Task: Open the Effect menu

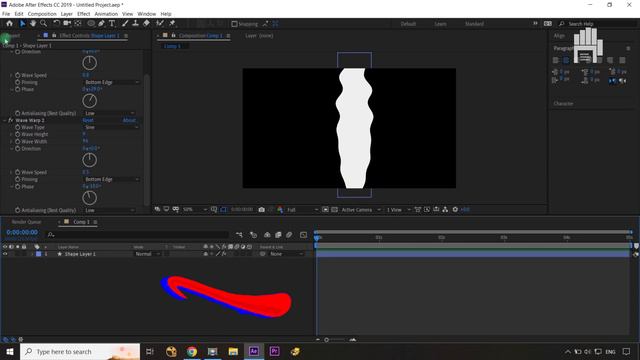Action: [x=84, y=14]
